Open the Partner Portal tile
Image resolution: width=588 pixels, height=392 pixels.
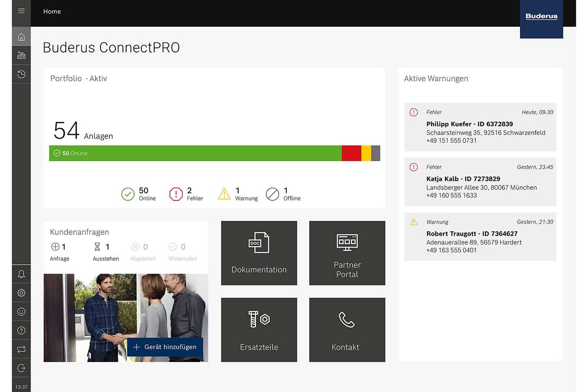(347, 253)
